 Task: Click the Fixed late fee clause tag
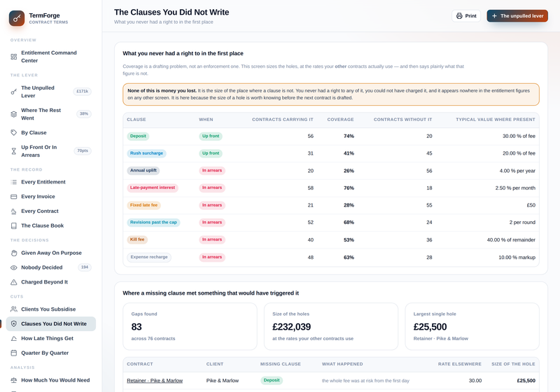pos(143,205)
